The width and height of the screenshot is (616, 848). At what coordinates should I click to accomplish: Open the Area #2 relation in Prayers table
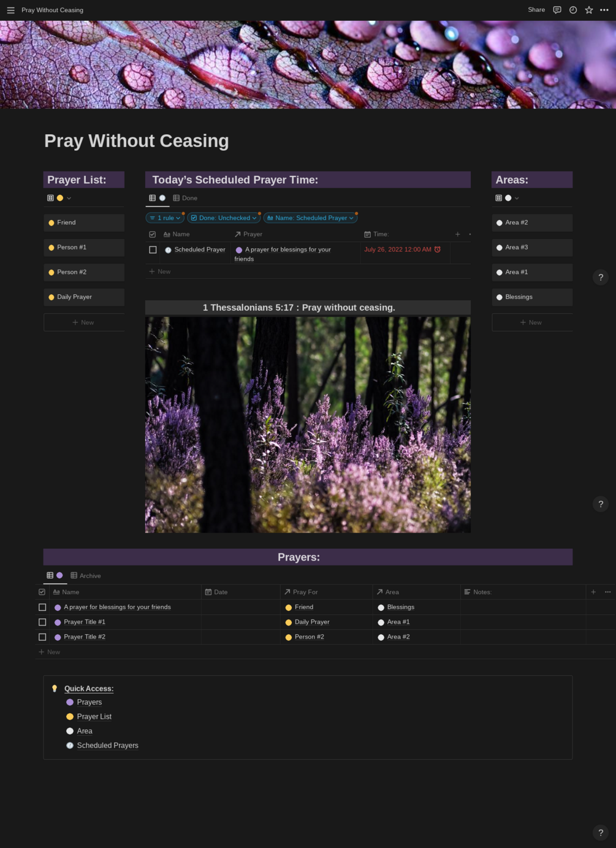[394, 637]
